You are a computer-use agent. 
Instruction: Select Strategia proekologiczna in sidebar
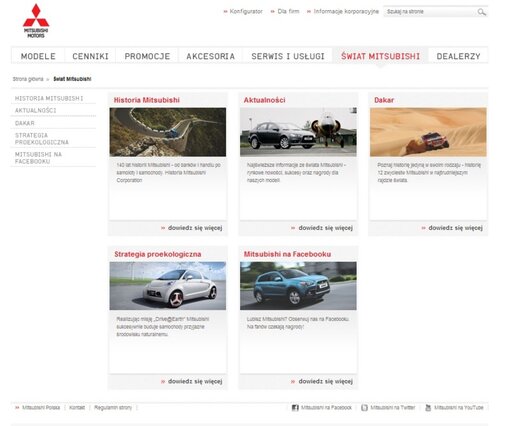[x=42, y=139]
